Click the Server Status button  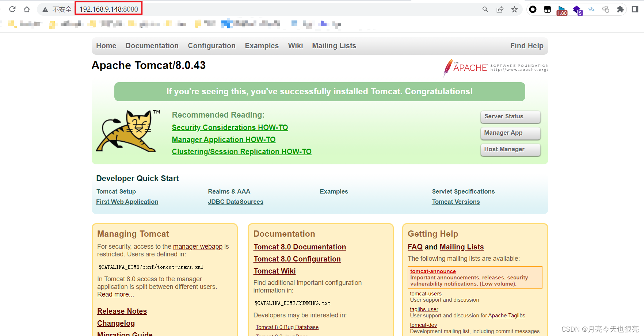click(x=510, y=117)
